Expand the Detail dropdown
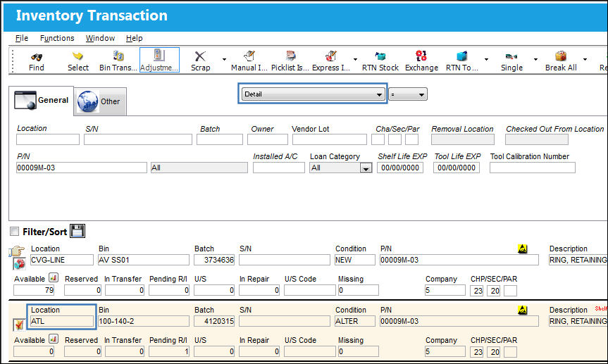 coord(313,94)
